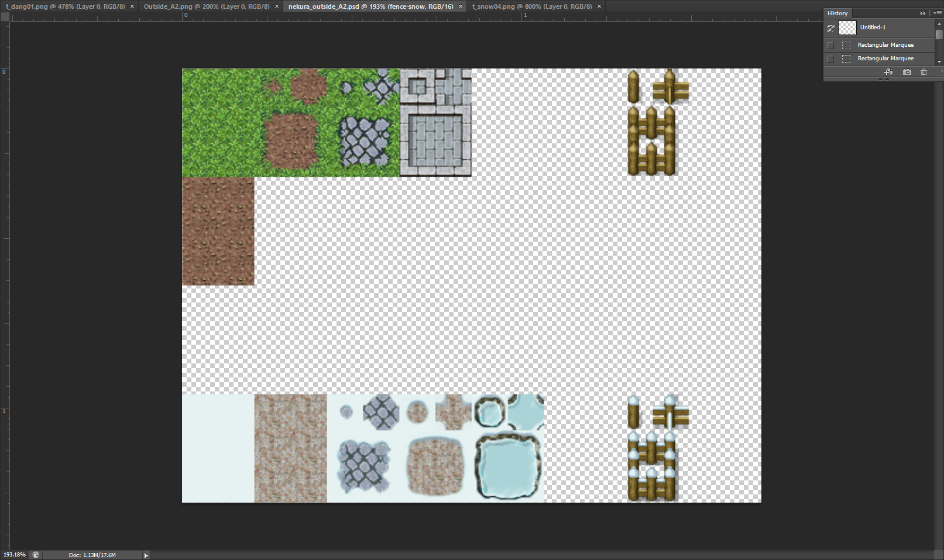Image resolution: width=944 pixels, height=560 pixels.
Task: Click the History panel scrollbar thumb
Action: point(939,35)
